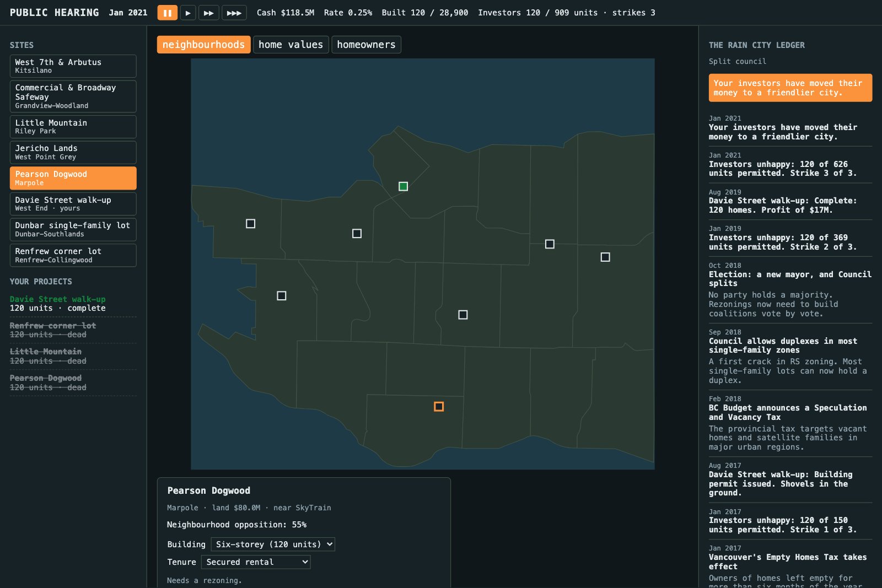Select the Jericho Lands site
This screenshot has height=588, width=882.
click(73, 153)
